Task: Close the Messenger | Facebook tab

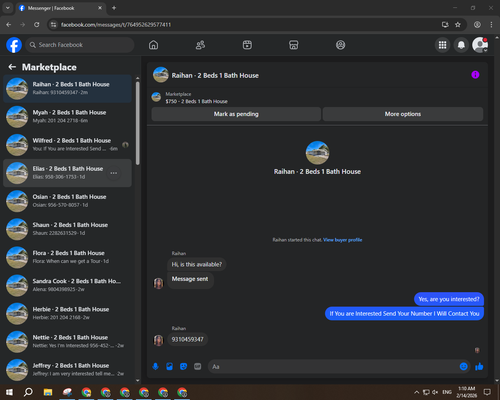Action: coord(100,8)
